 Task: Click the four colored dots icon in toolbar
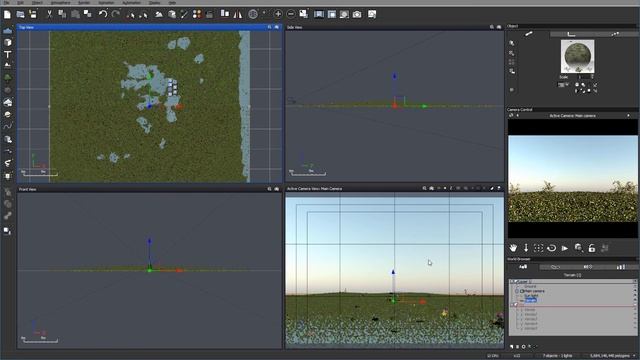point(197,14)
